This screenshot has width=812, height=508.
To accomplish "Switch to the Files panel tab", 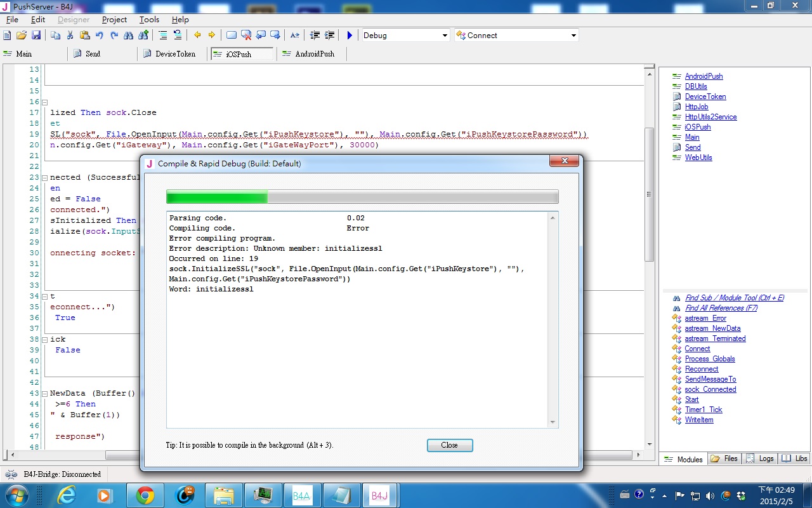I will (x=724, y=458).
